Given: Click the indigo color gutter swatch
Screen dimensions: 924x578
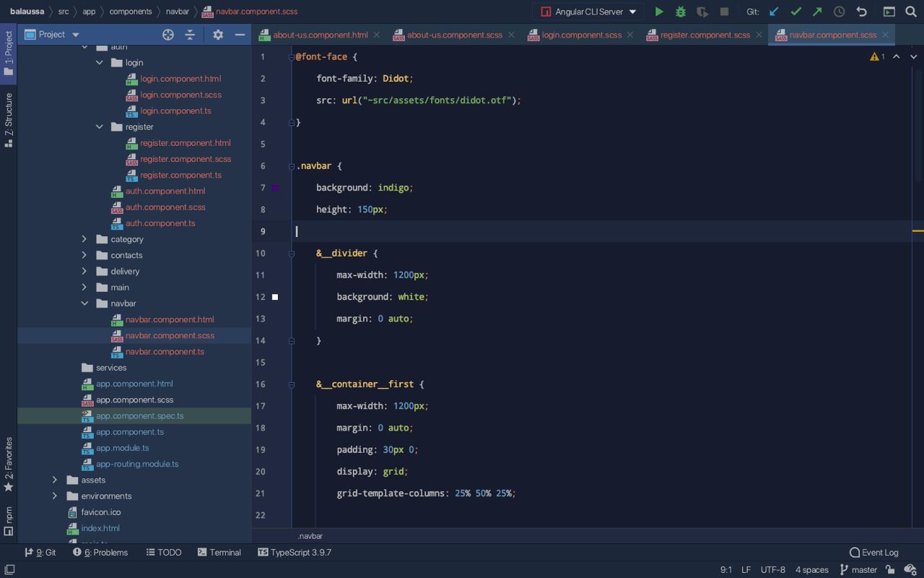Looking at the screenshot, I should [275, 188].
